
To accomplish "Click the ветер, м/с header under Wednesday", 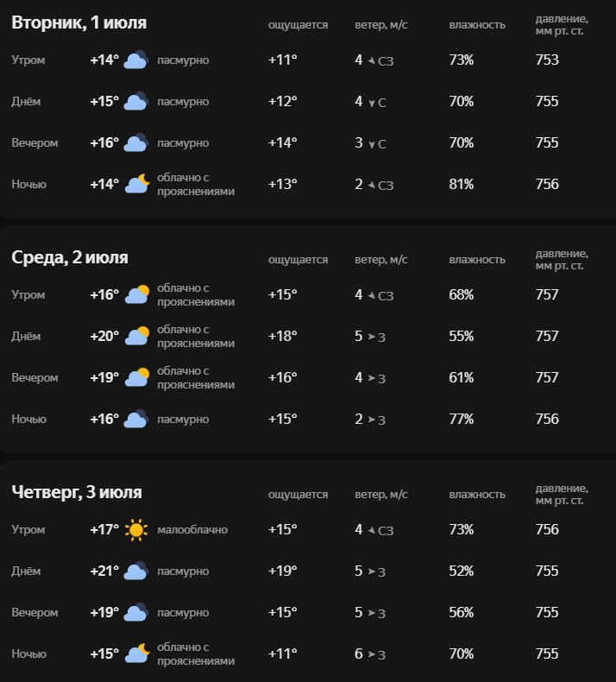I will 381,260.
